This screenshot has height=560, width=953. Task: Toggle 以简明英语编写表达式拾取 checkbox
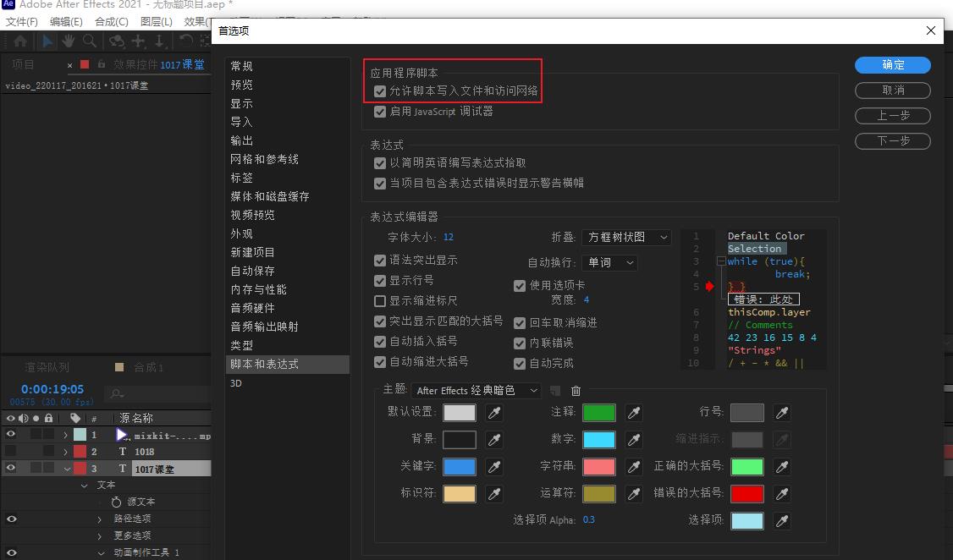point(380,163)
